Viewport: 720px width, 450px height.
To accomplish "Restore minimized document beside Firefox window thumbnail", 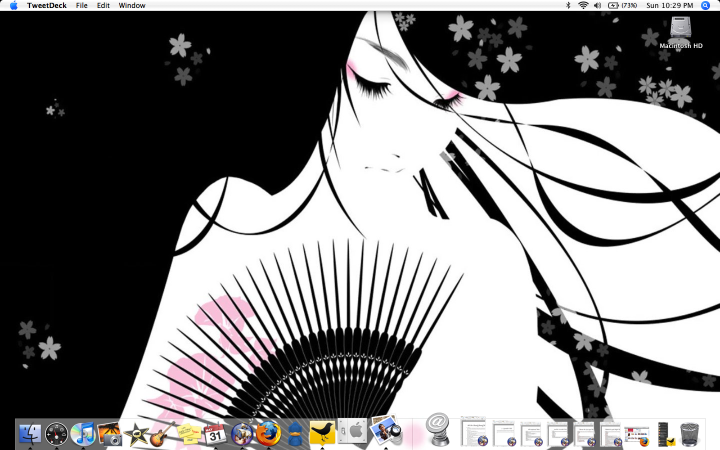I will pyautogui.click(x=610, y=434).
